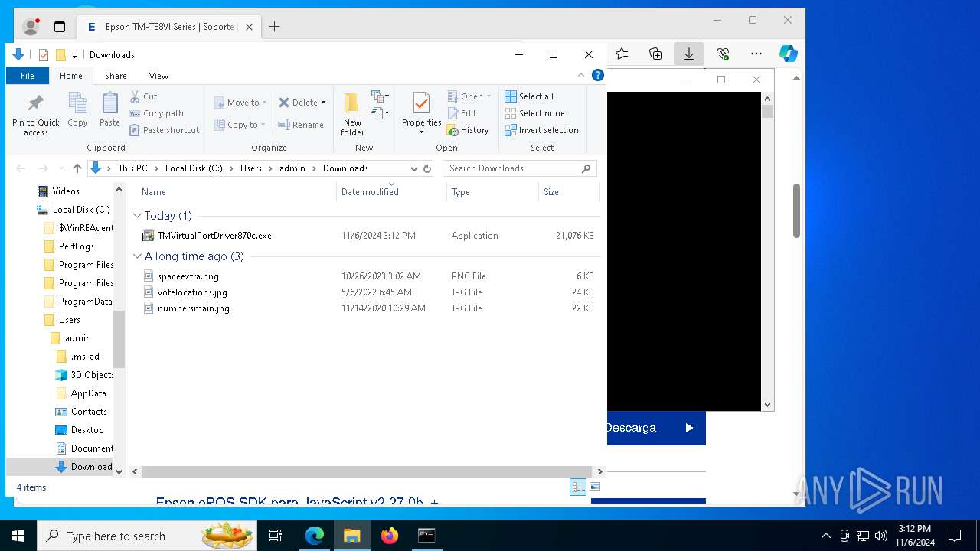Click the Cut command

click(143, 96)
